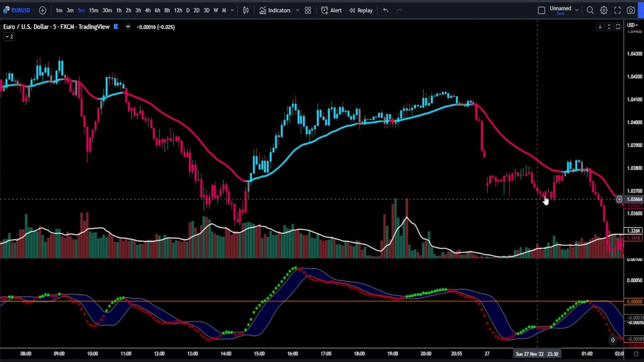Click the plus button on price crosshair
The image size is (644, 362).
pos(619,200)
